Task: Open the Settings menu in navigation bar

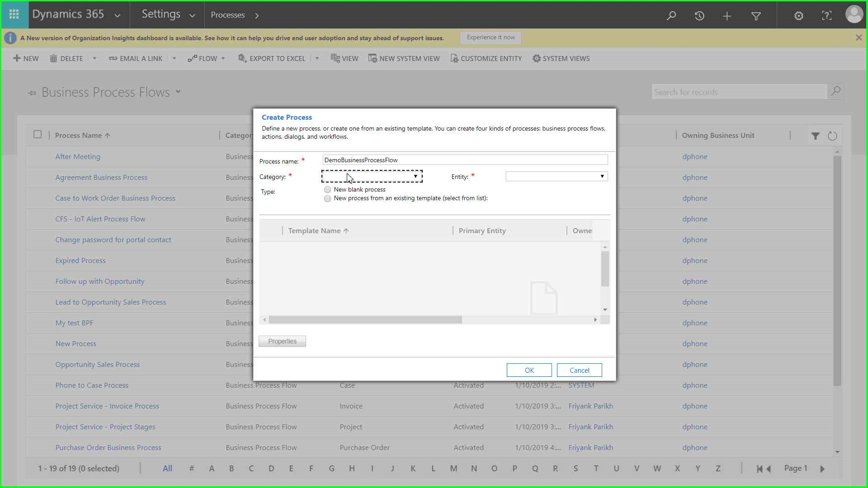Action: click(168, 14)
